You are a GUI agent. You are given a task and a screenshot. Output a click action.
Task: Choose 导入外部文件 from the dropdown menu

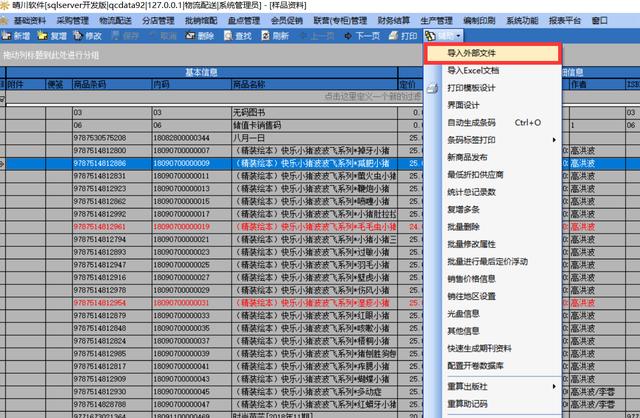[x=493, y=53]
